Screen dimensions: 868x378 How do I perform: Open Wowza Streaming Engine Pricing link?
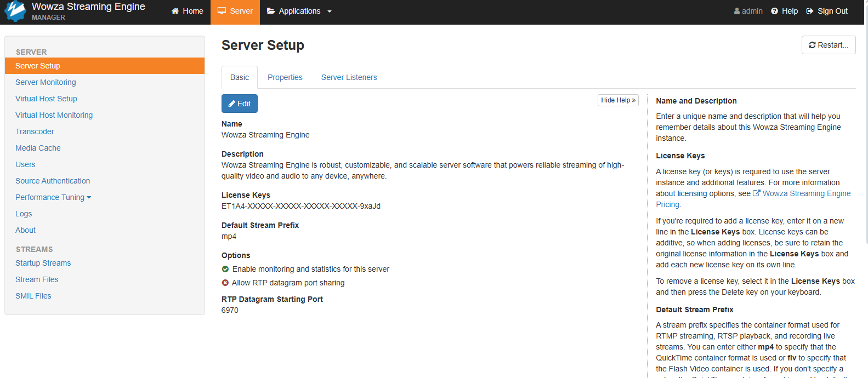[806, 193]
